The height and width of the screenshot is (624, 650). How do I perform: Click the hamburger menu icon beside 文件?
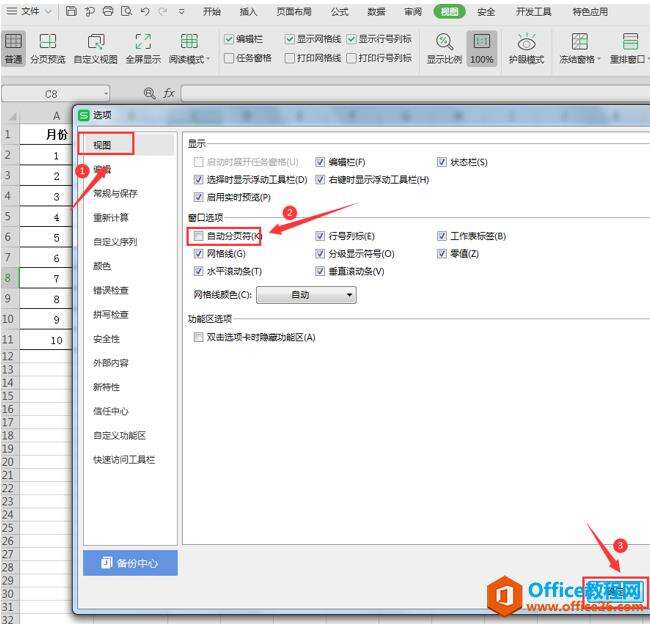click(12, 11)
